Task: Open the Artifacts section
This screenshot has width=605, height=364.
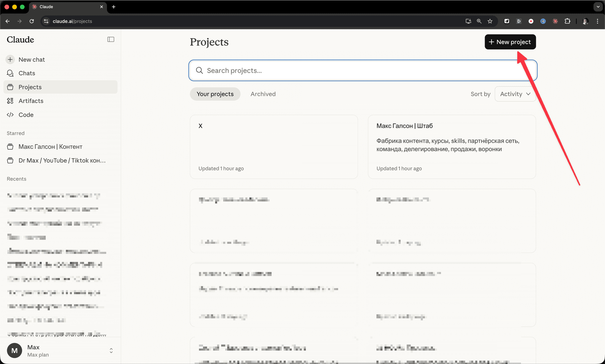Action: 31,101
